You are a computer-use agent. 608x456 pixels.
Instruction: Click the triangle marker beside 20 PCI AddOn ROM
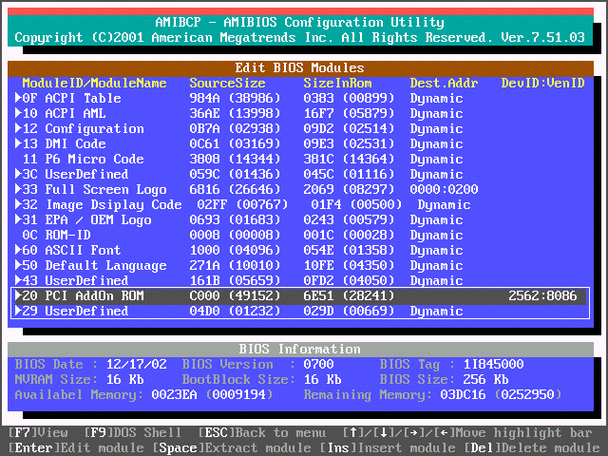pos(18,295)
